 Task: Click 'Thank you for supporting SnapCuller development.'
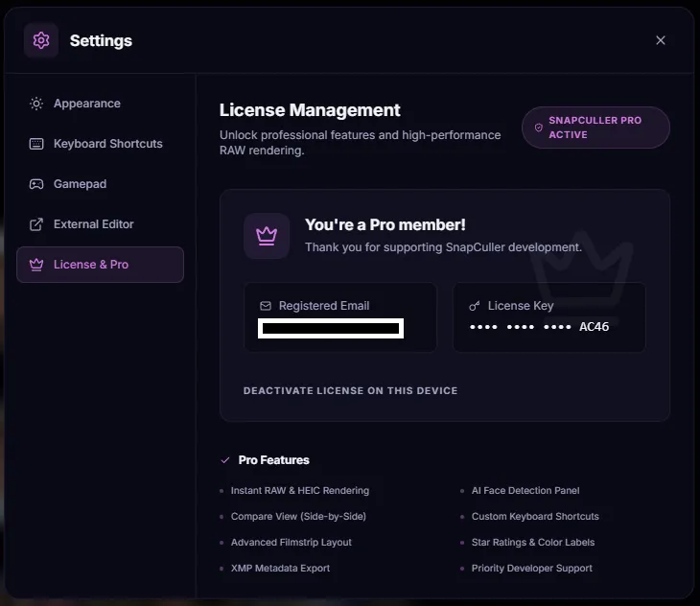point(443,247)
